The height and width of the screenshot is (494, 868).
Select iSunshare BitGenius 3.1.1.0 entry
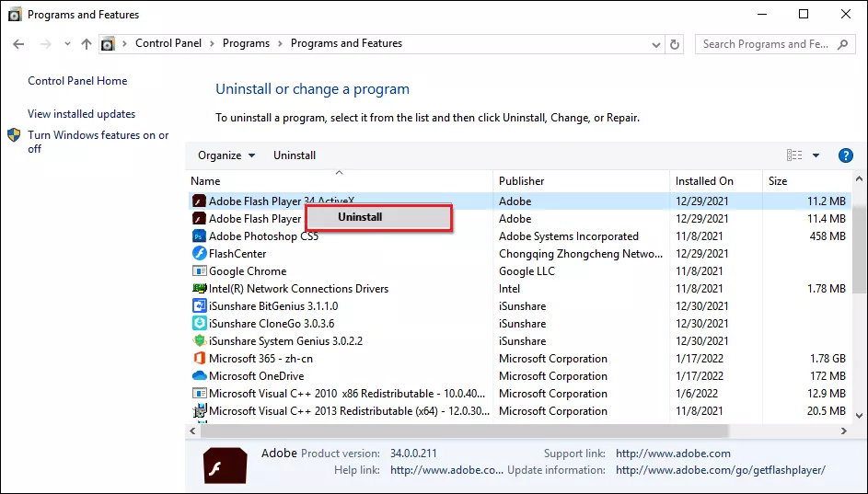273,306
